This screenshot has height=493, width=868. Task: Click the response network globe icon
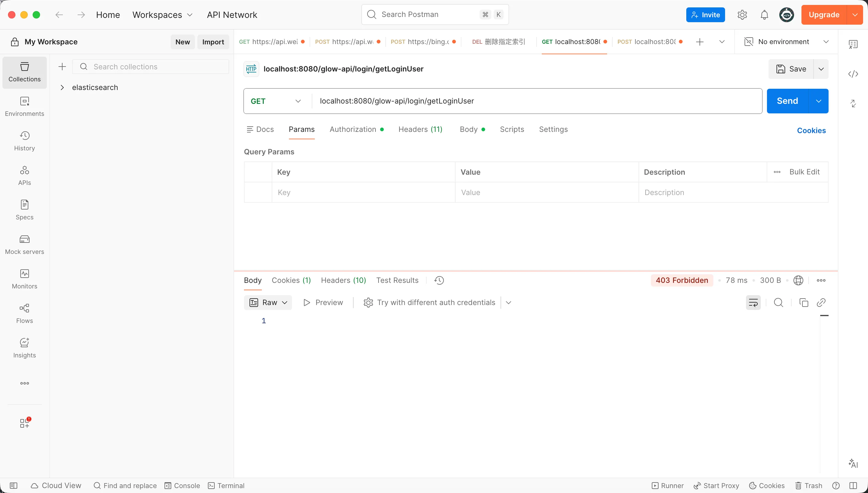pos(798,280)
